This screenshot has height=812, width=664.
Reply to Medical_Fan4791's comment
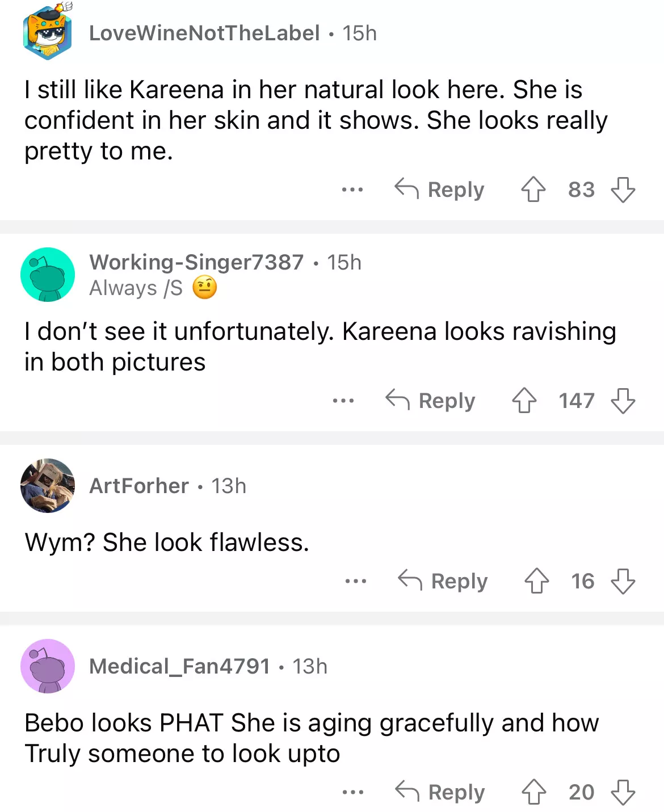click(x=440, y=792)
